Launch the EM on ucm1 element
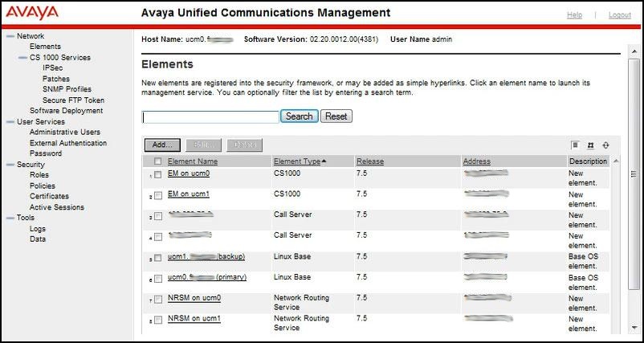 tap(189, 194)
